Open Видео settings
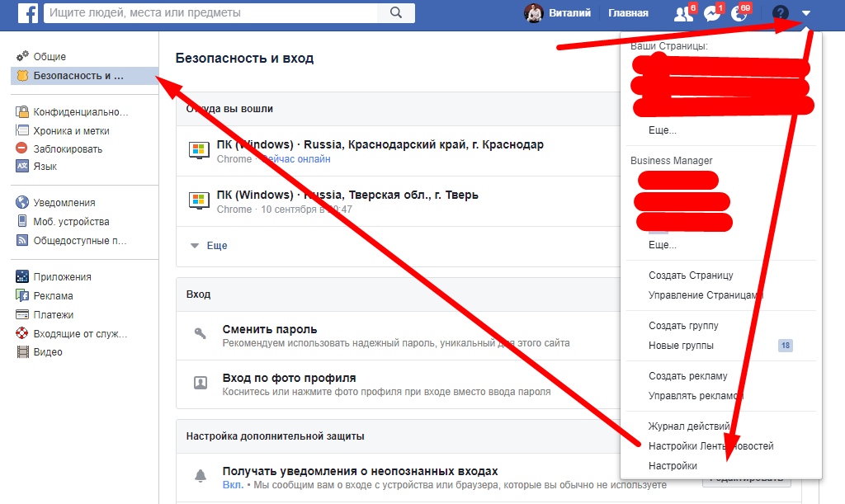Screen dimensions: 845x504 (x=48, y=352)
